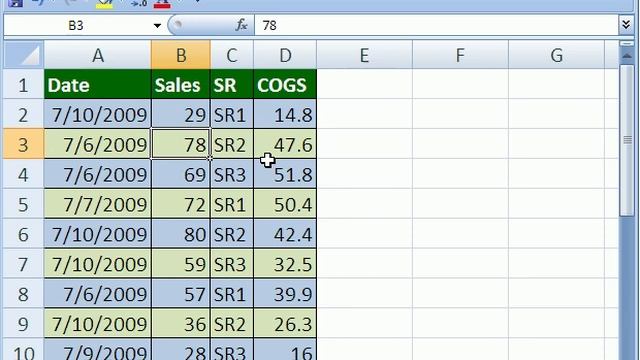Image resolution: width=640 pixels, height=360 pixels.
Task: Click the COGS value 39.9
Action: tap(285, 293)
